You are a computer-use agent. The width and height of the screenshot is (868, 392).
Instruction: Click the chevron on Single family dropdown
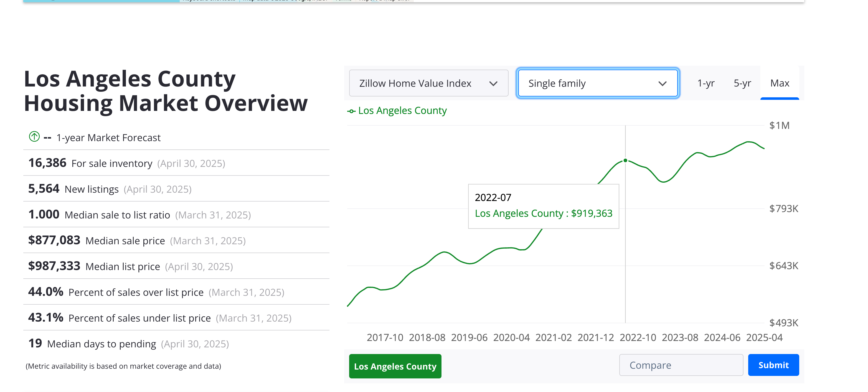[x=662, y=83]
